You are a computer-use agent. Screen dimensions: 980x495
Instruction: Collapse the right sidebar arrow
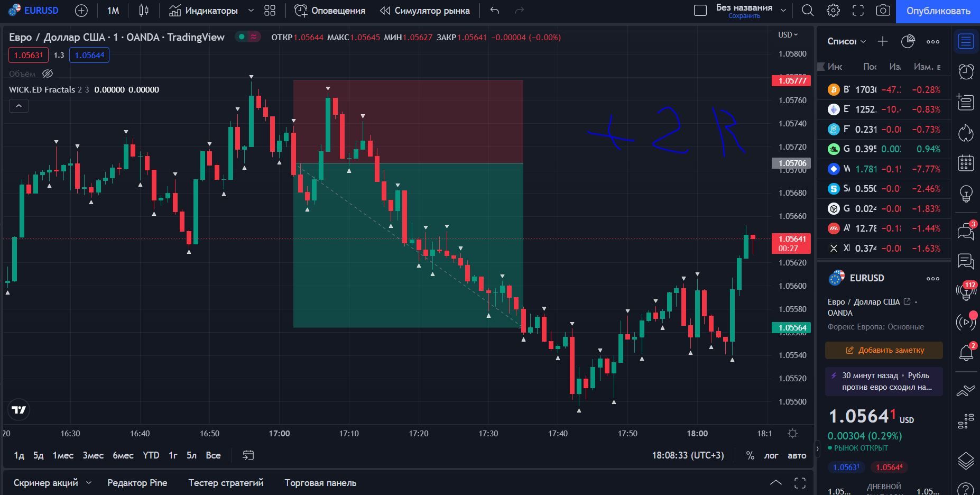(x=817, y=449)
